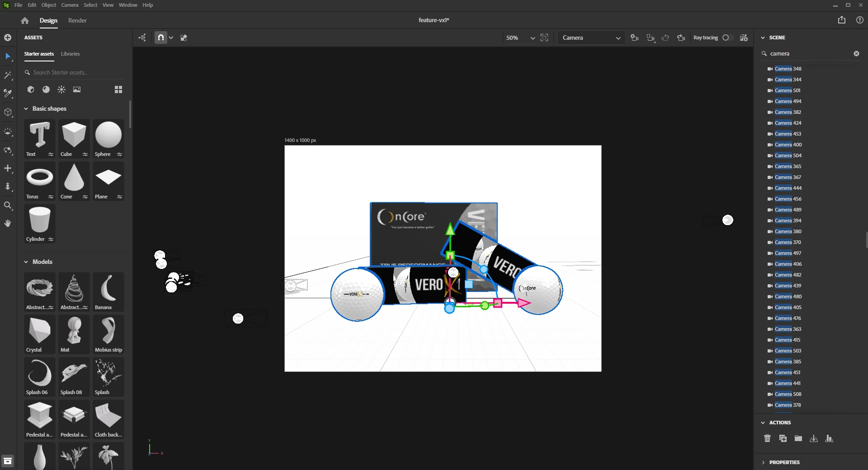Add the Banana model thumbnail

(108, 291)
